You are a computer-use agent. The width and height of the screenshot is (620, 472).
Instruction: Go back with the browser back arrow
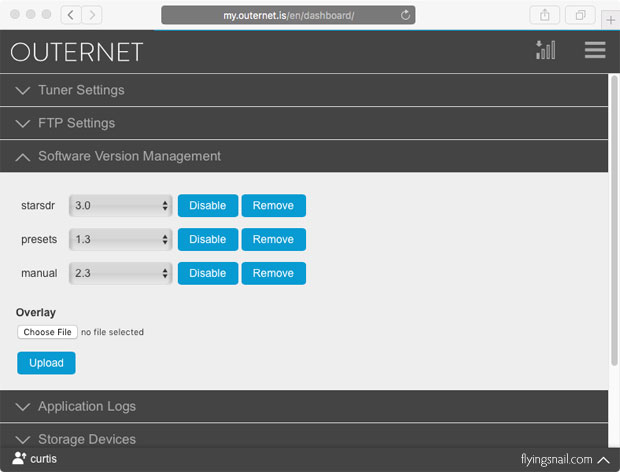(71, 15)
